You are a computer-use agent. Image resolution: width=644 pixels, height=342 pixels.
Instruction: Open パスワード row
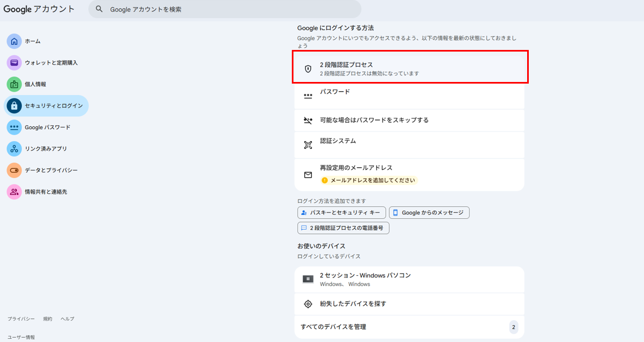(x=409, y=96)
